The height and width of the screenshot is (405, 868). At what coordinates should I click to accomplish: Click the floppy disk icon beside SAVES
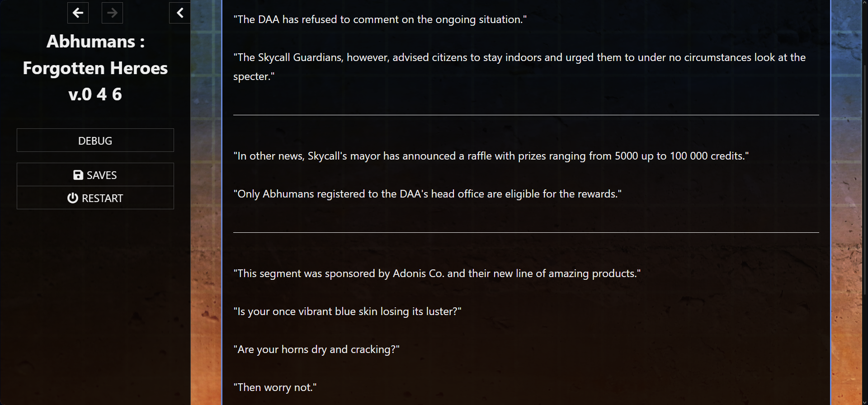tap(78, 175)
